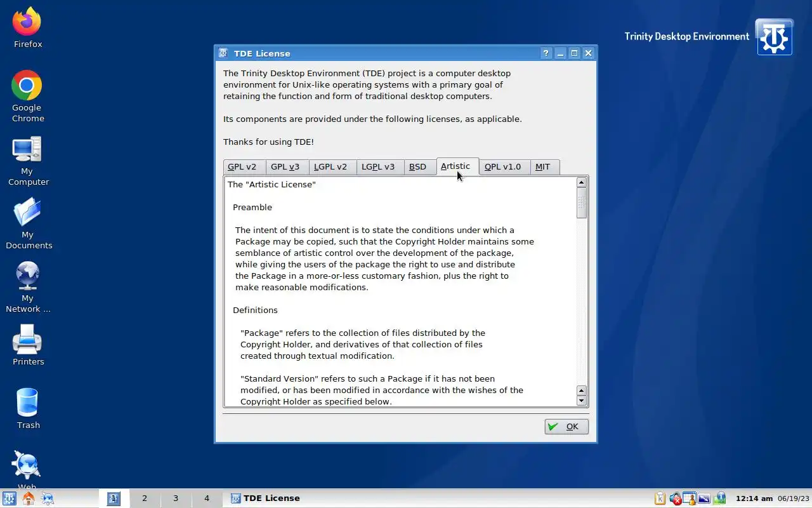The width and height of the screenshot is (812, 508).
Task: Click the Trinity Desktop Environment logo
Action: (x=774, y=37)
